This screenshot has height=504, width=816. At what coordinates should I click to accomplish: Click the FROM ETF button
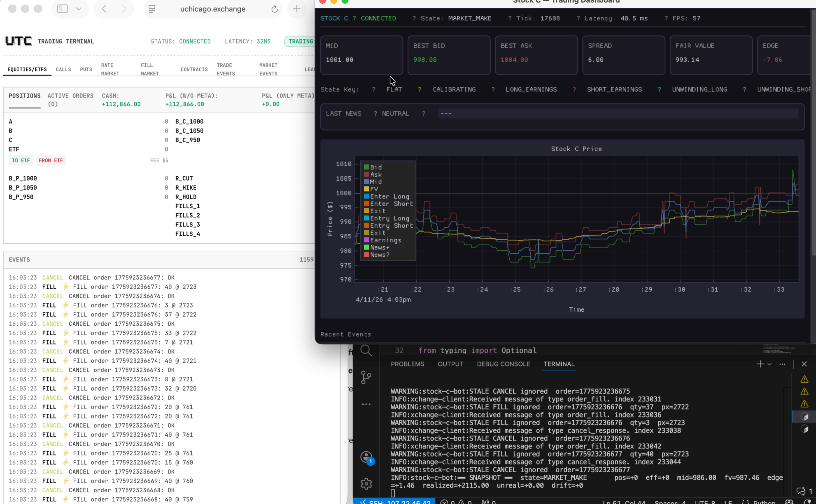coord(51,161)
